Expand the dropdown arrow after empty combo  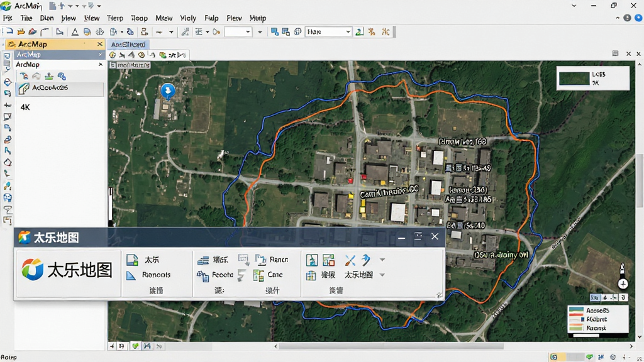pos(260,31)
